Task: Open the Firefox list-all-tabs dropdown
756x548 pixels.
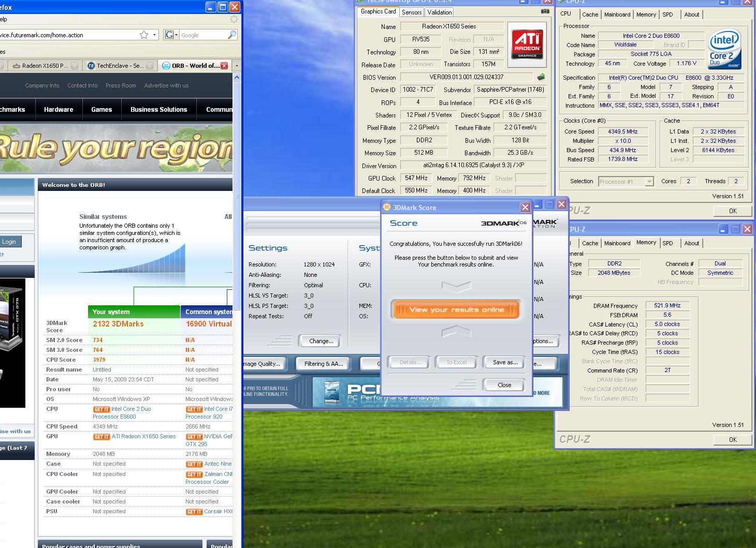Action: tap(237, 66)
